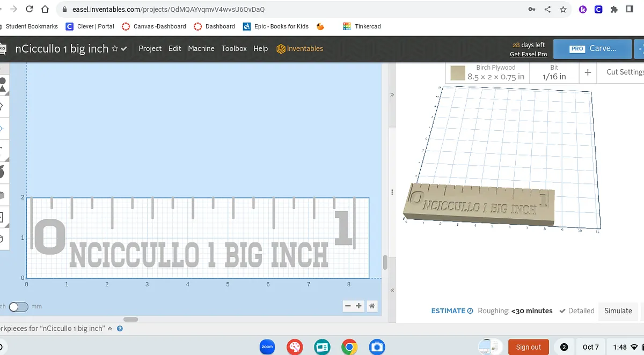Click the zoom in plus icon
Viewport: 644px width, 355px height.
click(359, 306)
